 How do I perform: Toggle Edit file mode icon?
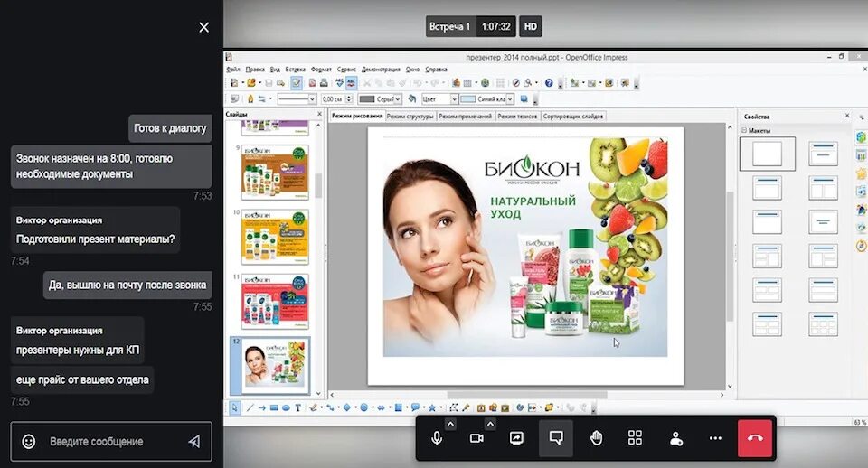pos(297,83)
